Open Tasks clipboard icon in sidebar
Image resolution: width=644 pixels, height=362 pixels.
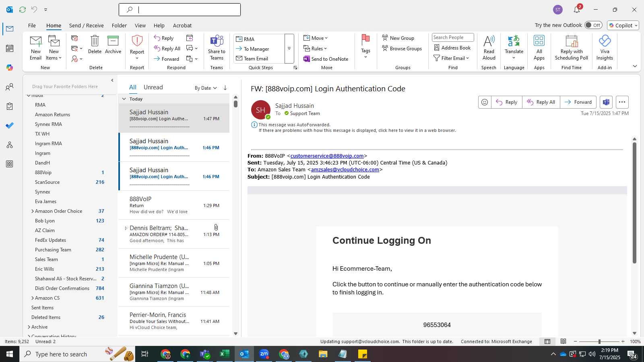pyautogui.click(x=10, y=106)
